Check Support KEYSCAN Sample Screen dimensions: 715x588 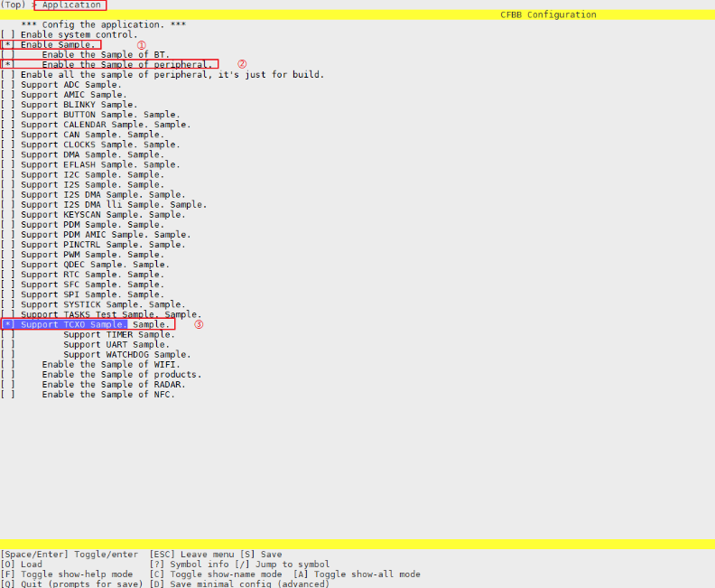8,215
